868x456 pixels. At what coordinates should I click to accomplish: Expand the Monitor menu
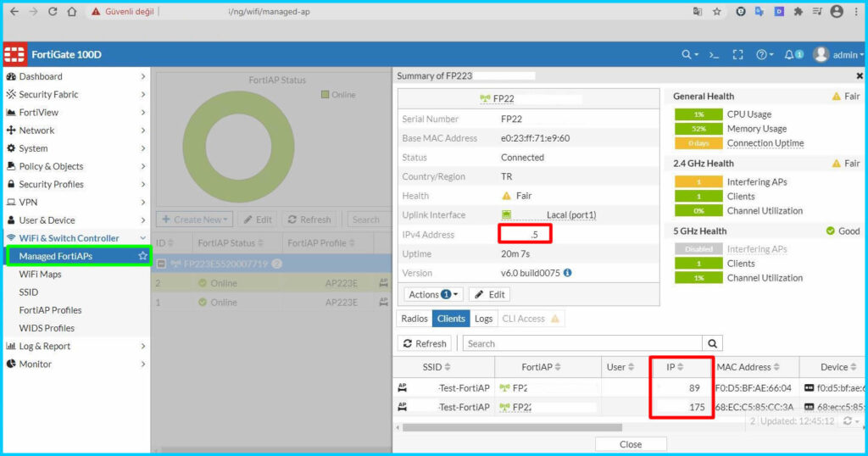tap(75, 364)
